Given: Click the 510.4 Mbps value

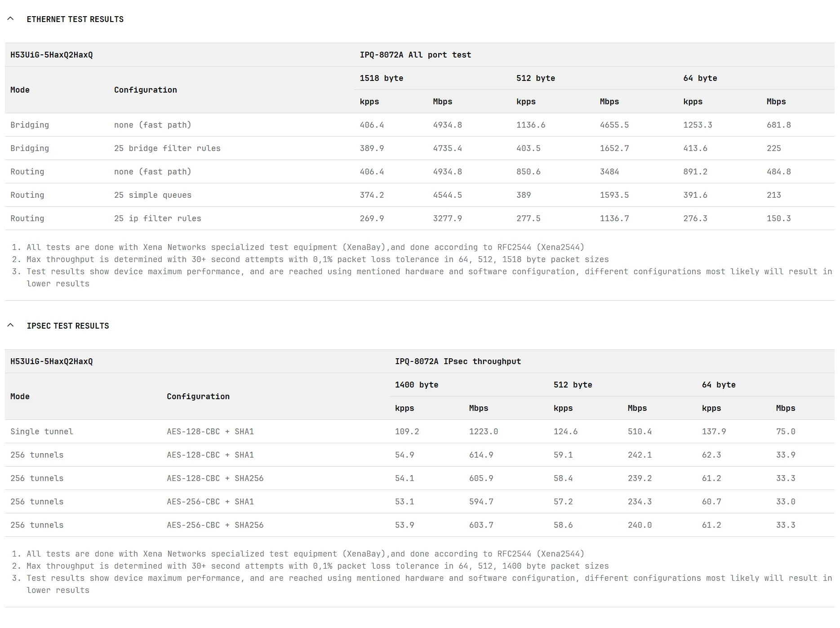Looking at the screenshot, I should click(640, 432).
